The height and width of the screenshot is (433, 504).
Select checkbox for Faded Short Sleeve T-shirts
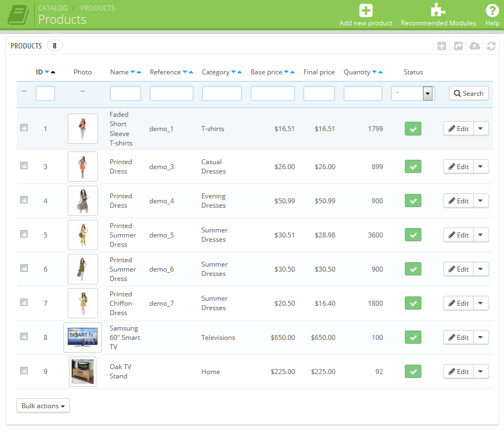click(24, 128)
